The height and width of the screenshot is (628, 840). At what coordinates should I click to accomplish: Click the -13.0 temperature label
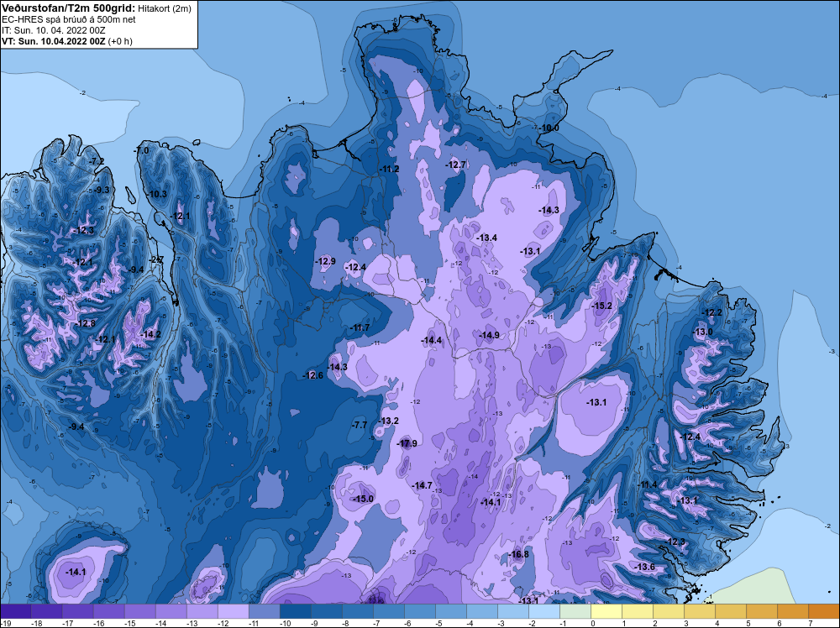pos(703,332)
